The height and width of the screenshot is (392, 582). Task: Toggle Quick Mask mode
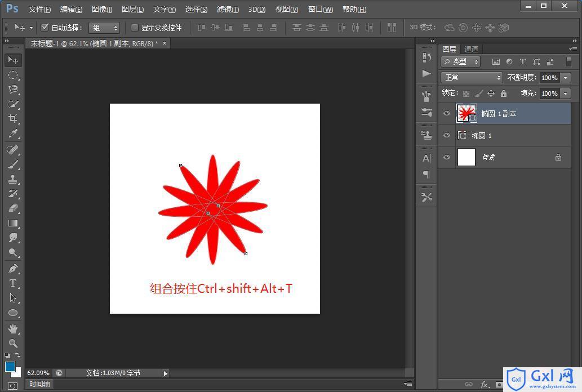(12, 386)
